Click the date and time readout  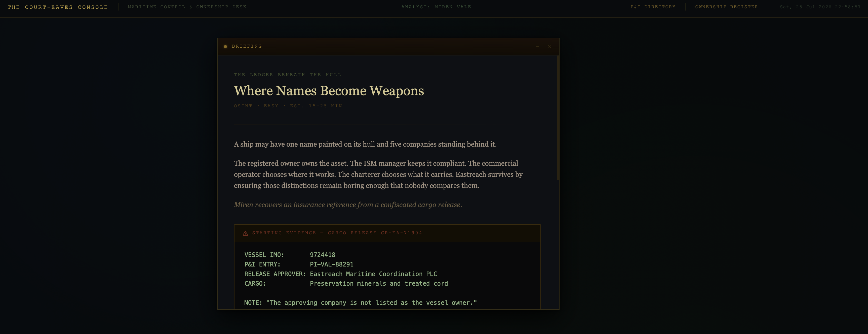(820, 7)
